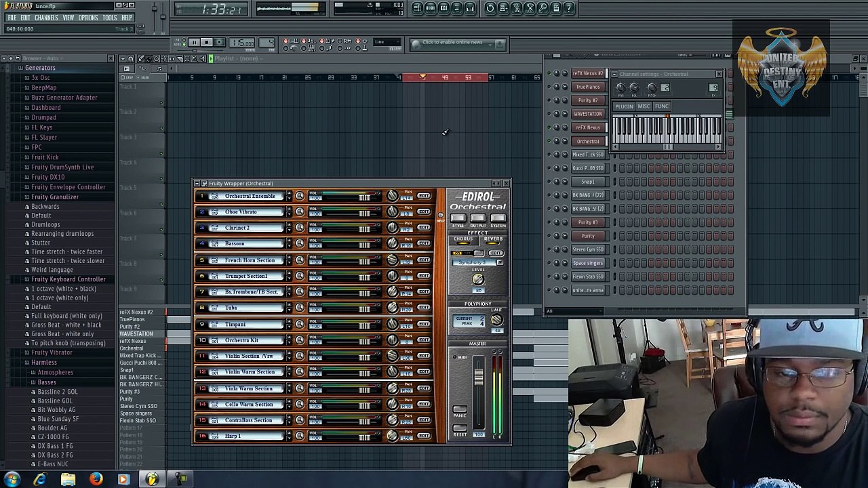Click the magnifier icon for Harp 1
This screenshot has height=488, width=868.
coord(300,436)
